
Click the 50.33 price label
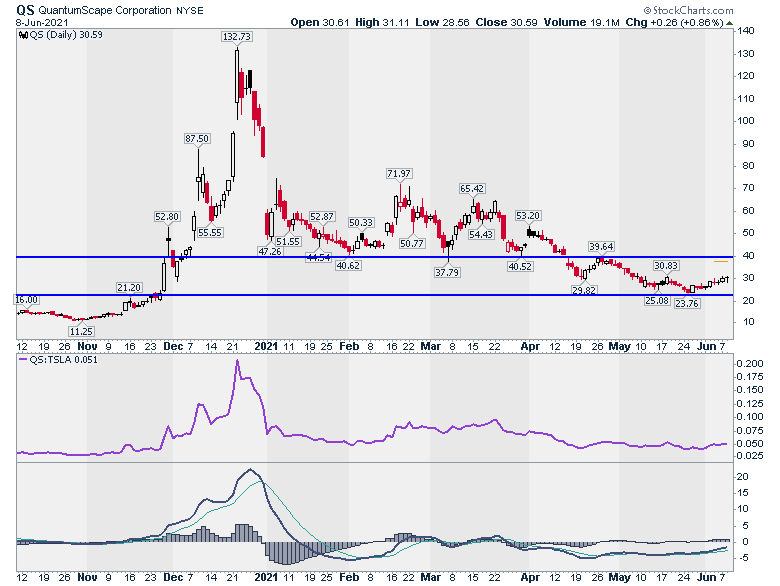(x=361, y=223)
